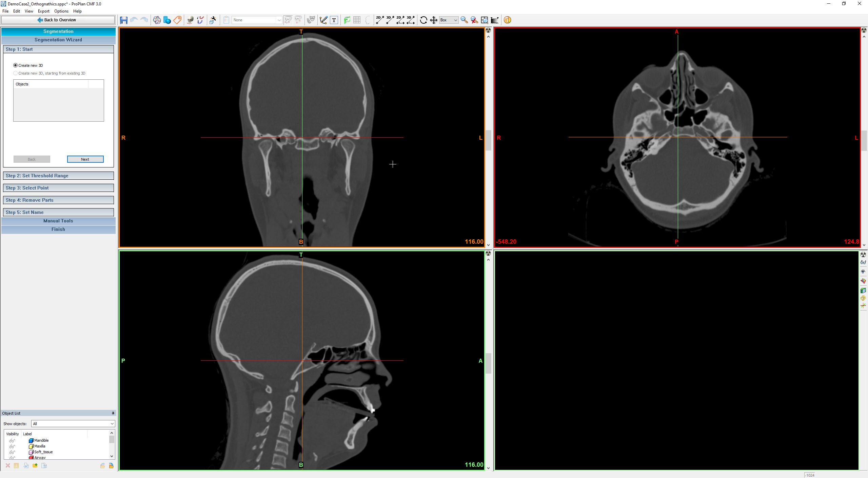The image size is (868, 478).
Task: Select the pan/move arrows tool
Action: 433,20
